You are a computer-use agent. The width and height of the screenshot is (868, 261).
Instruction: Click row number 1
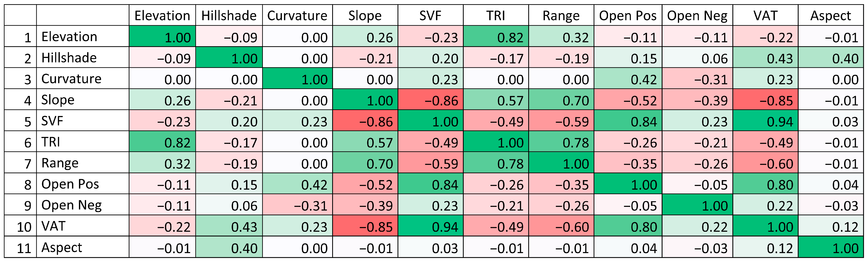pos(28,37)
